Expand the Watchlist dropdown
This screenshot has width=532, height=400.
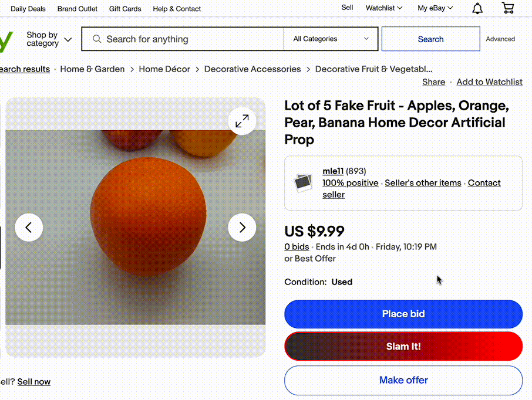[x=383, y=8]
